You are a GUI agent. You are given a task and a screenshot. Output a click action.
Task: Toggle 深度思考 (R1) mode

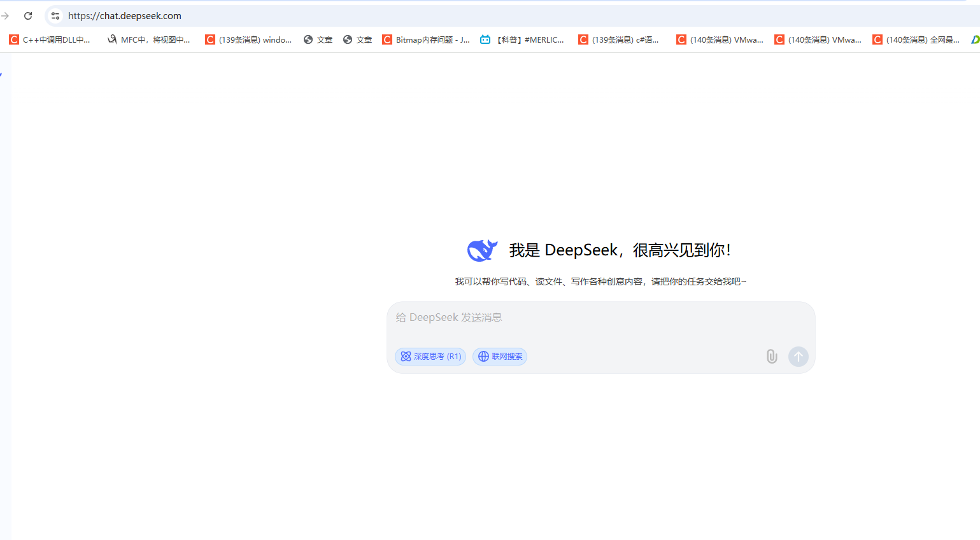[x=430, y=357]
